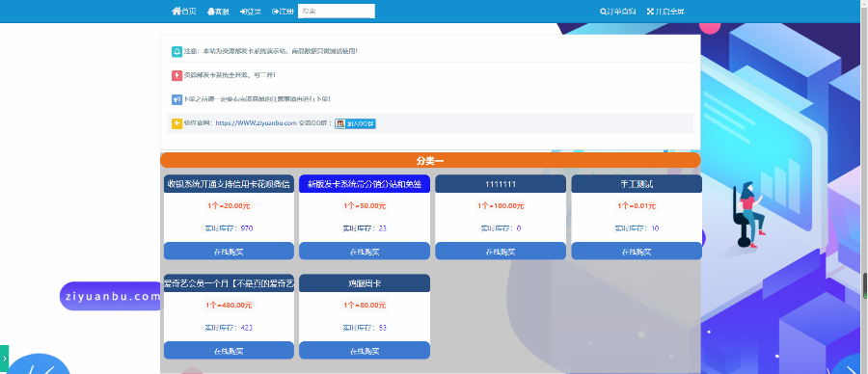868x374 pixels.
Task: Buy online the 0.01元 item
Action: 637,252
